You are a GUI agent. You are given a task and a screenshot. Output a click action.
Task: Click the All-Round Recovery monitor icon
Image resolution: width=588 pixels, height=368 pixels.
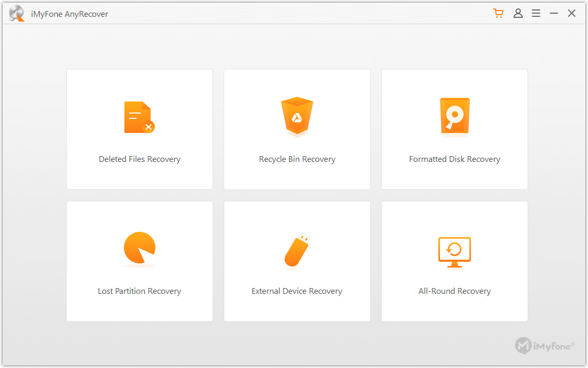(455, 252)
